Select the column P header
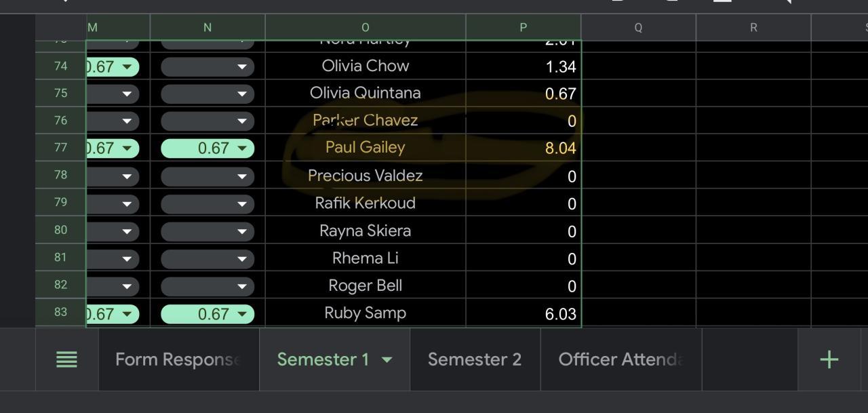This screenshot has width=868, height=413. point(523,27)
